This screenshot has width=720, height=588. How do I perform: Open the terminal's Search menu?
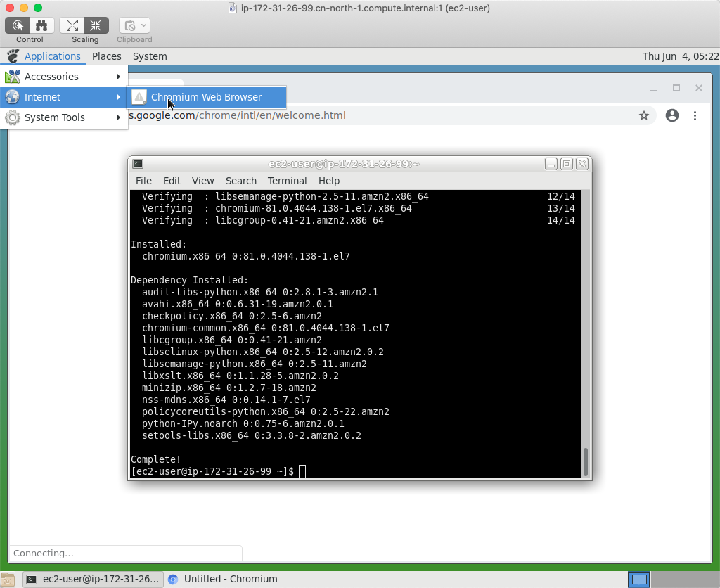240,181
